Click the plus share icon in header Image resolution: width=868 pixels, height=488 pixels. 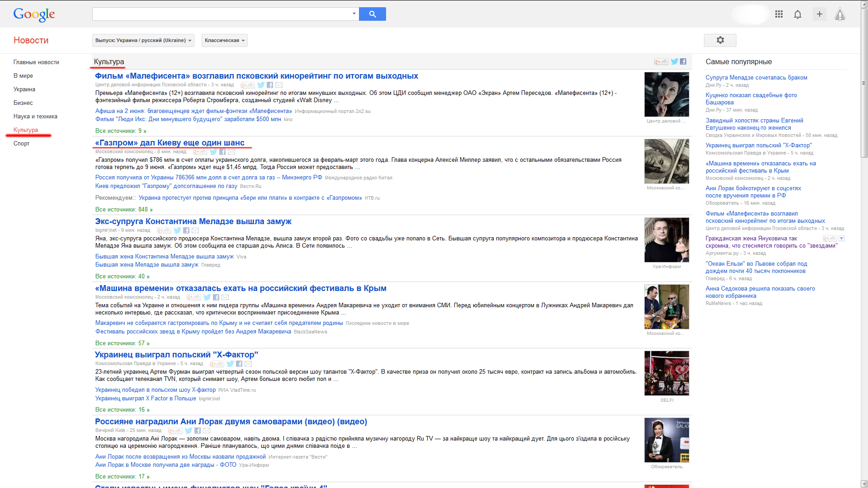point(819,14)
